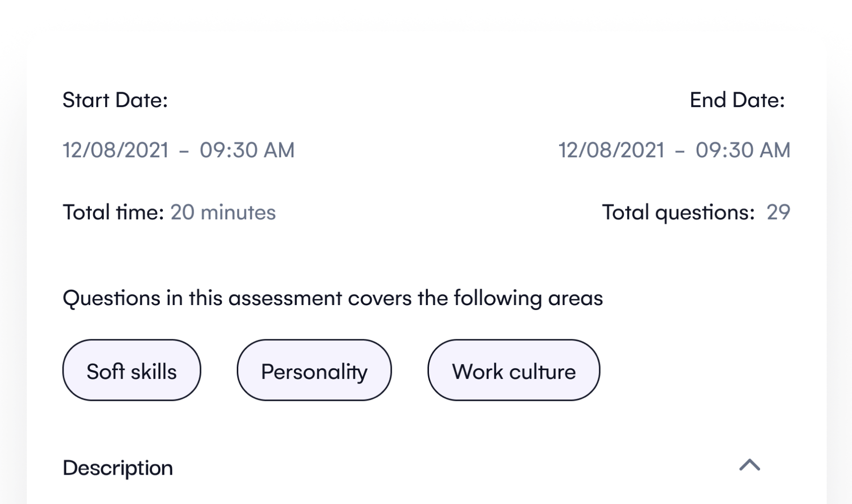
Task: Click the dash separator in the start date
Action: click(184, 151)
